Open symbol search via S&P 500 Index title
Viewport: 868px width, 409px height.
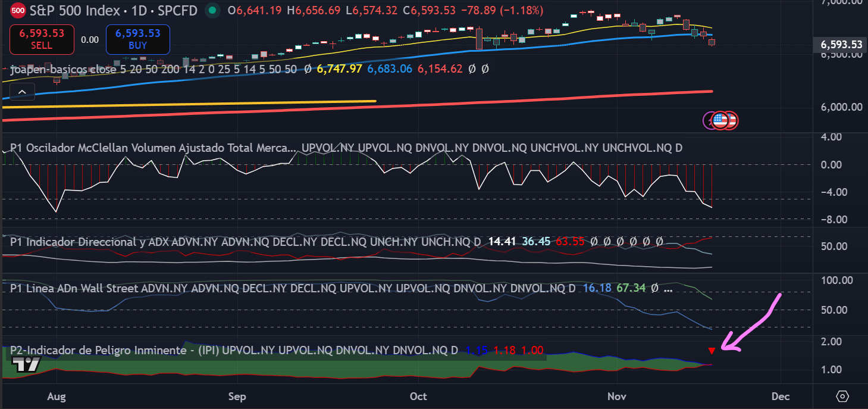tap(77, 10)
